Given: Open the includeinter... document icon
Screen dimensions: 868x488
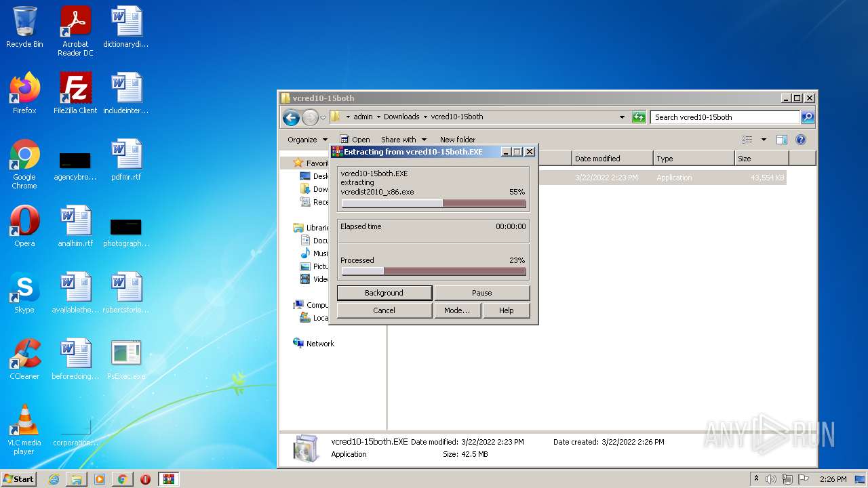Looking at the screenshot, I should pos(126,94).
